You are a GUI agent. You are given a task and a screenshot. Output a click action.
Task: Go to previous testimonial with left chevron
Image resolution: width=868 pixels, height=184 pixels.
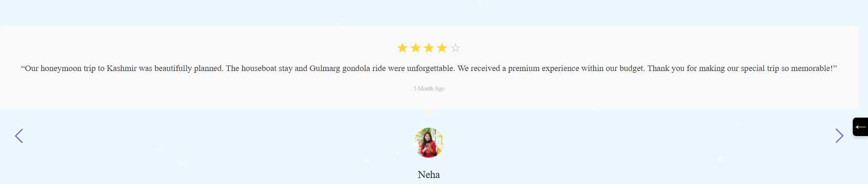19,136
